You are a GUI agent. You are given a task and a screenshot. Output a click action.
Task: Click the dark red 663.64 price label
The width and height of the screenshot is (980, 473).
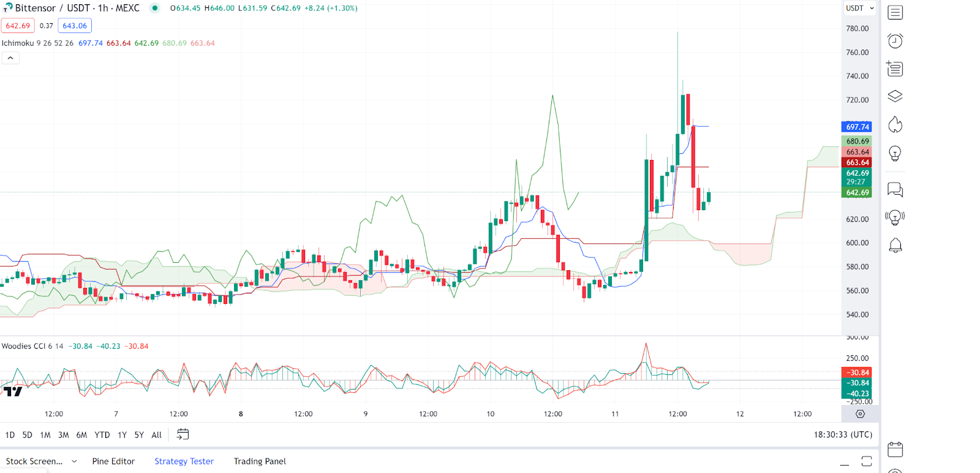pos(857,162)
